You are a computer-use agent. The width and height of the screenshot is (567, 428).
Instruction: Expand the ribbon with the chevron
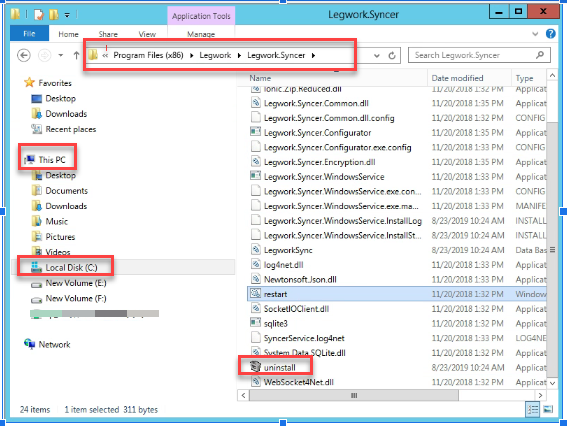coord(535,34)
